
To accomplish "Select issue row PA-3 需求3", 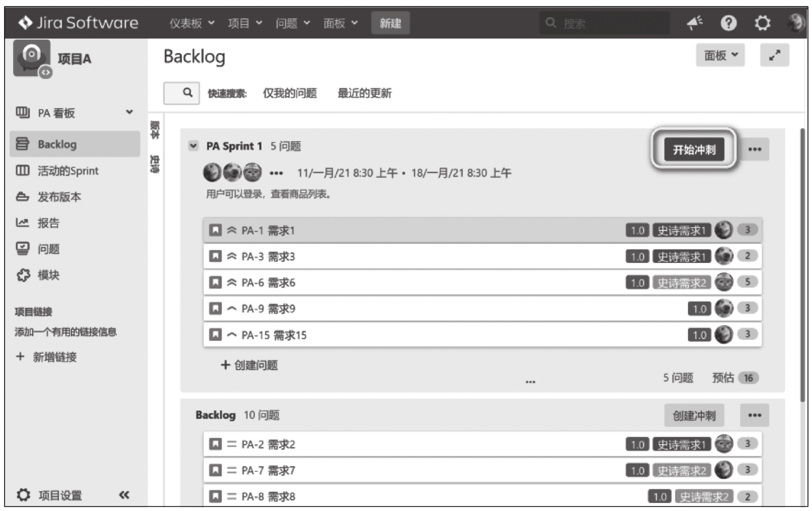I will pos(483,256).
